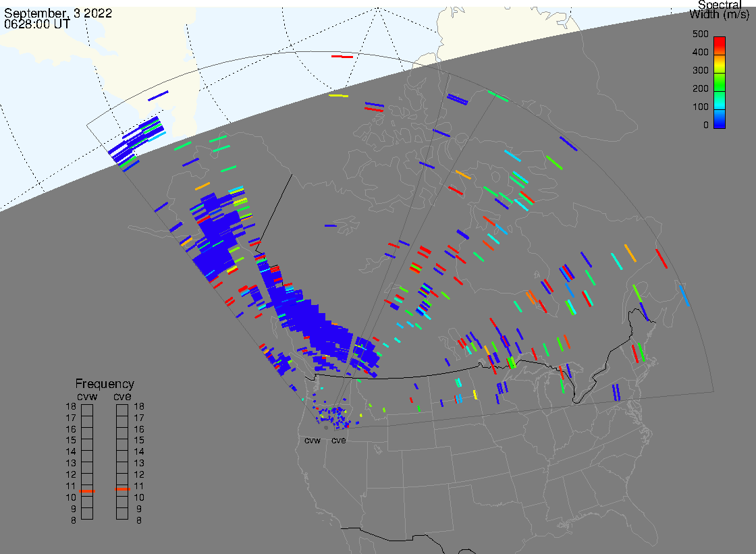The height and width of the screenshot is (554, 756).
Task: Select 16 on the cvw frequency scale
Action: [x=71, y=429]
